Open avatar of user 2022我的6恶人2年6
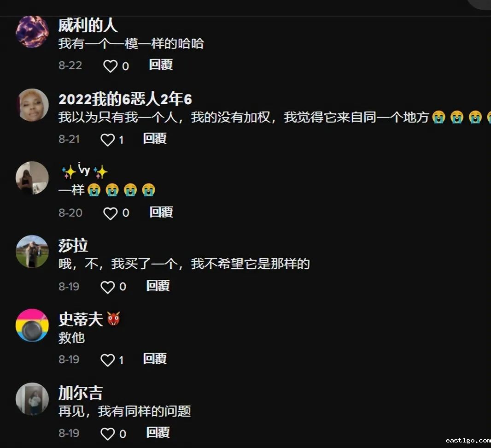Screen dimensions: 491x448 [32, 105]
